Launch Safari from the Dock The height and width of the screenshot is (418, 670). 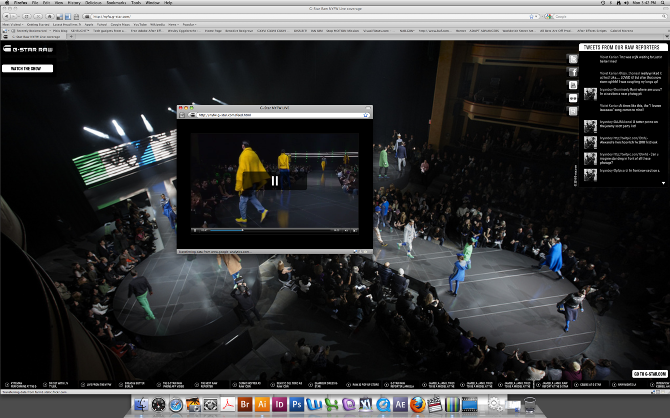(x=176, y=404)
